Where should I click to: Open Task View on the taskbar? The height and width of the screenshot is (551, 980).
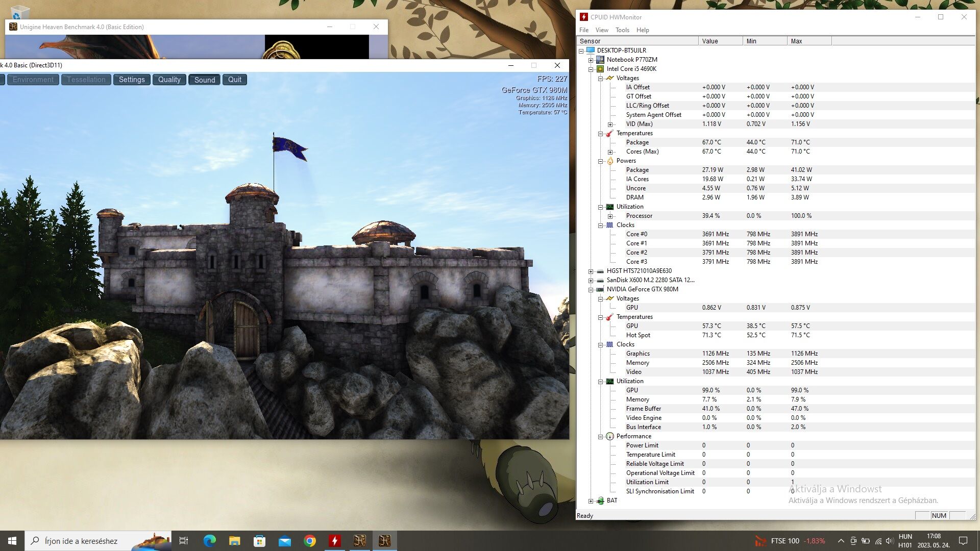tap(184, 541)
